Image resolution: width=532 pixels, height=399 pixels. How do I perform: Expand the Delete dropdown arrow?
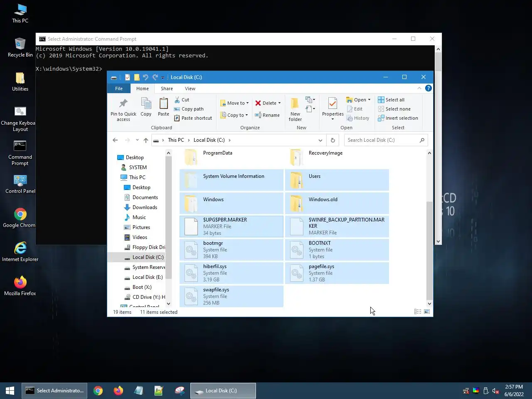click(x=279, y=103)
